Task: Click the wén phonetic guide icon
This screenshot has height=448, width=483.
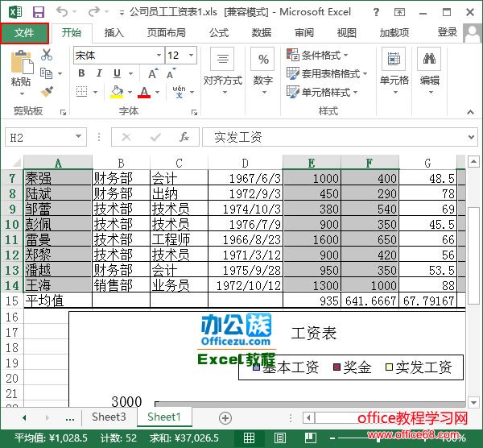Action: pyautogui.click(x=179, y=92)
